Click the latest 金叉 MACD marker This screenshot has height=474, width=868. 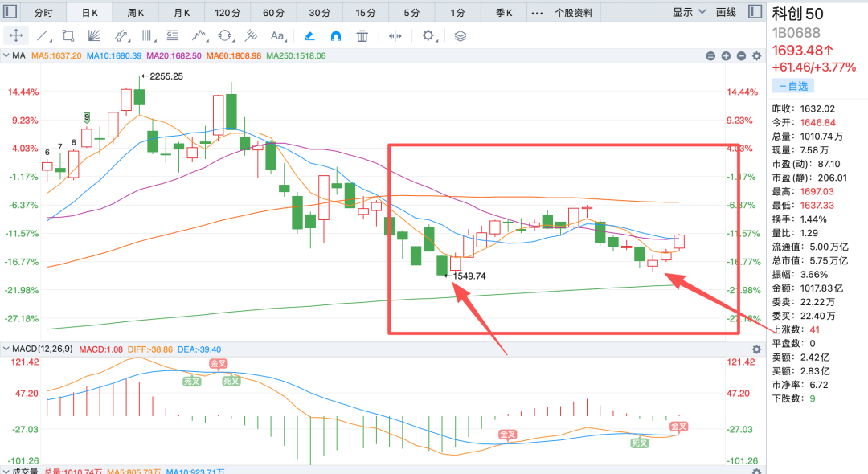678,427
